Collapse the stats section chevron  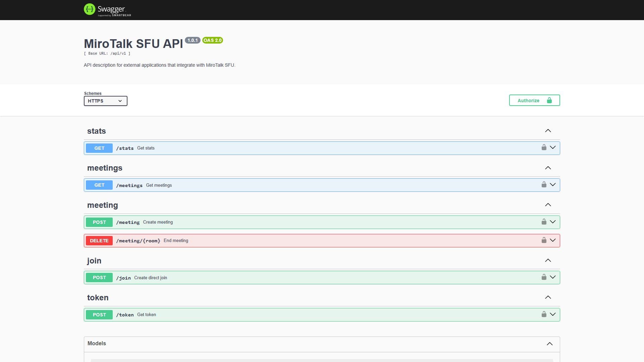click(x=548, y=131)
